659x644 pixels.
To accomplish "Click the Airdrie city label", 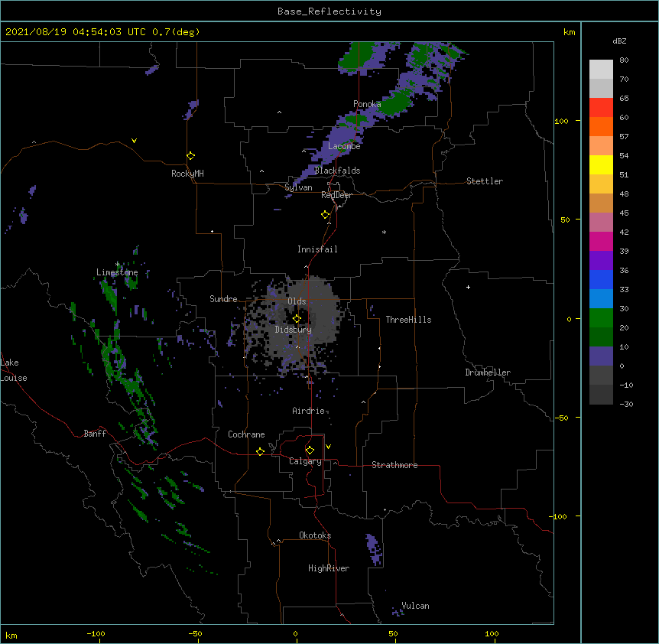I will [309, 411].
